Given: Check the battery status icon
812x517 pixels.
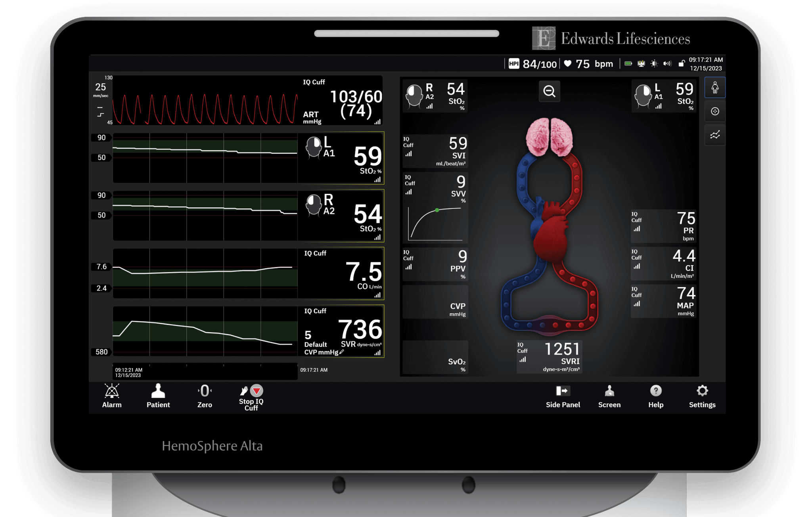Looking at the screenshot, I should tap(628, 63).
